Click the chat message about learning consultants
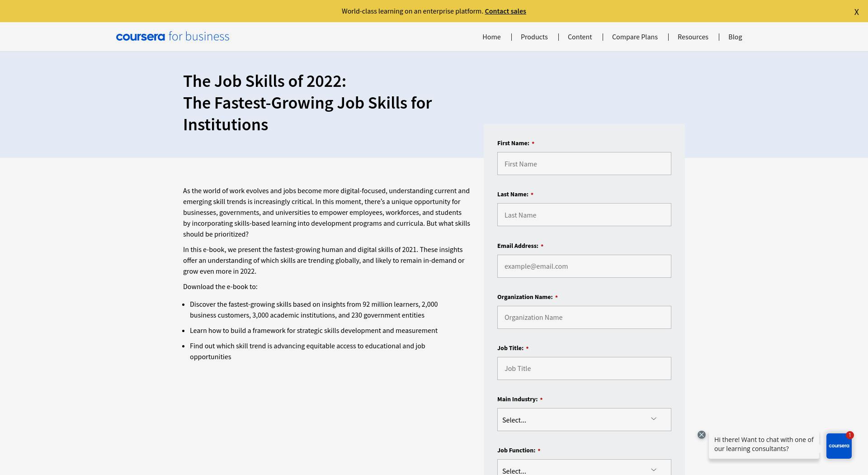This screenshot has height=475, width=868. [x=764, y=444]
